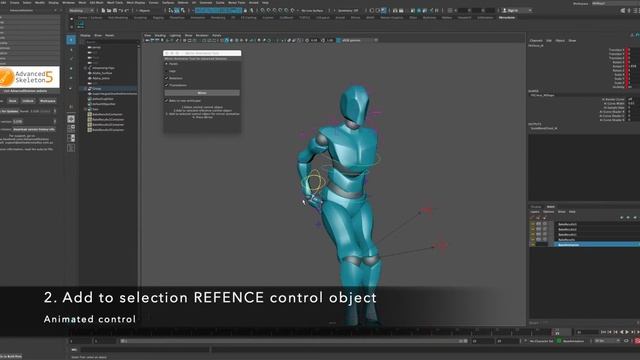Click the Sign In account icon

(505, 11)
